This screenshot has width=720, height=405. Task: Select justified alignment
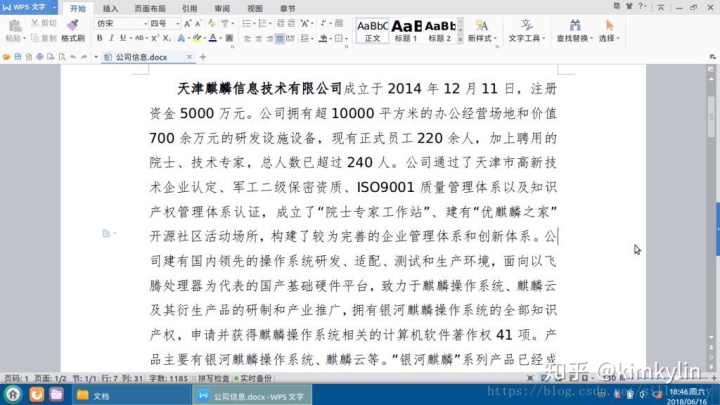(x=280, y=39)
